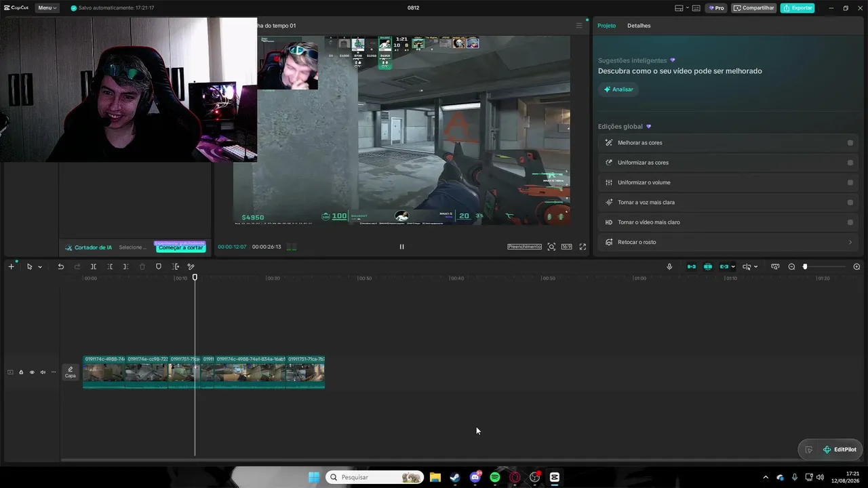
Task: Fit timeline to window icon
Action: (x=775, y=266)
